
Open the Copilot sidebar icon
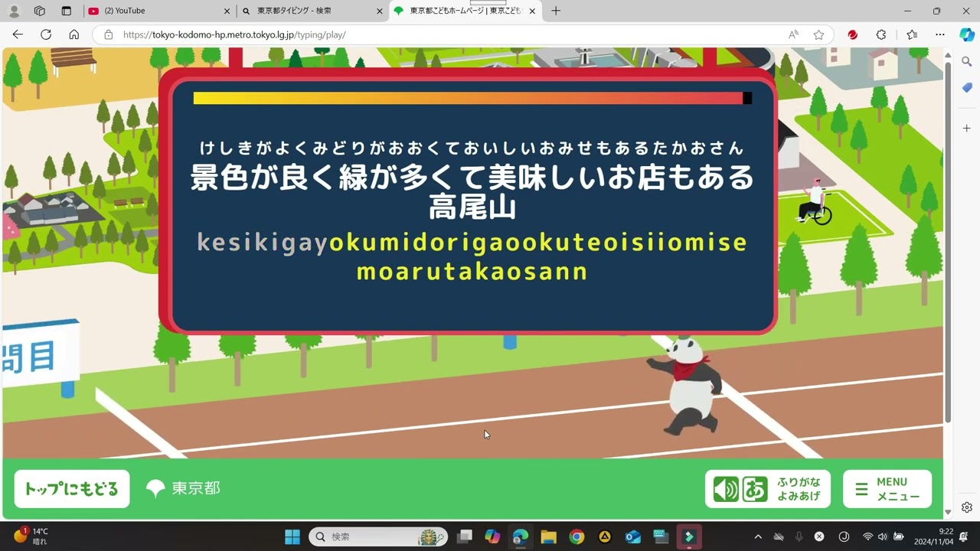(967, 34)
